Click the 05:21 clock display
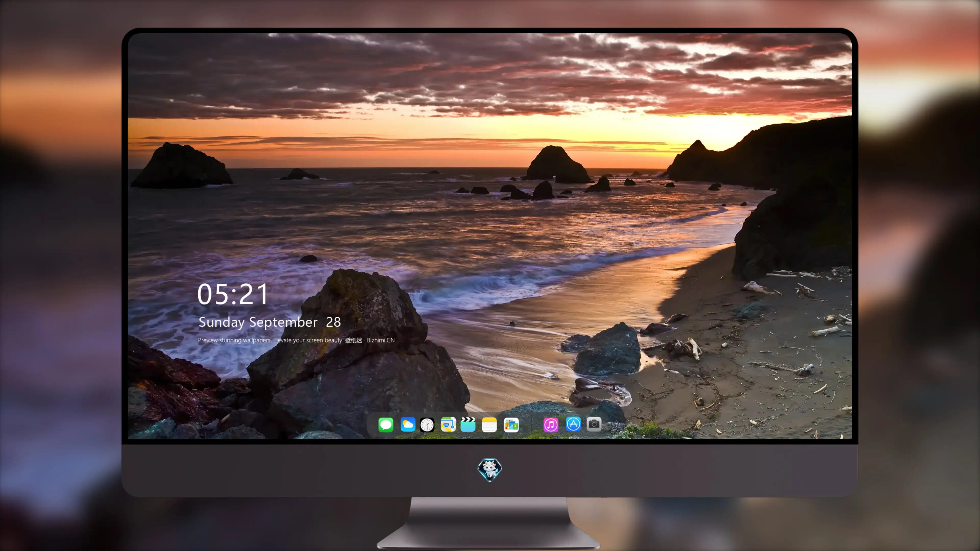 233,294
